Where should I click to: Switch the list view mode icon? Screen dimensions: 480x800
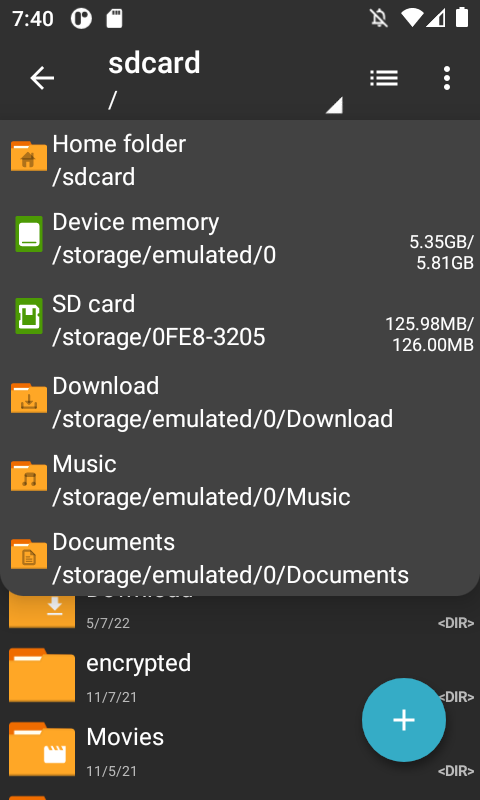384,78
